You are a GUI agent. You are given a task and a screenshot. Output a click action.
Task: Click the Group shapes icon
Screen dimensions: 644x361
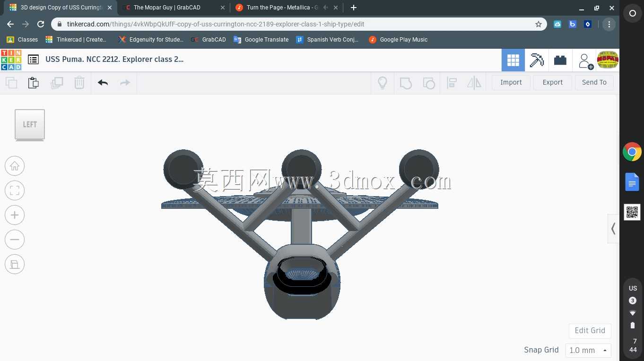tap(406, 83)
